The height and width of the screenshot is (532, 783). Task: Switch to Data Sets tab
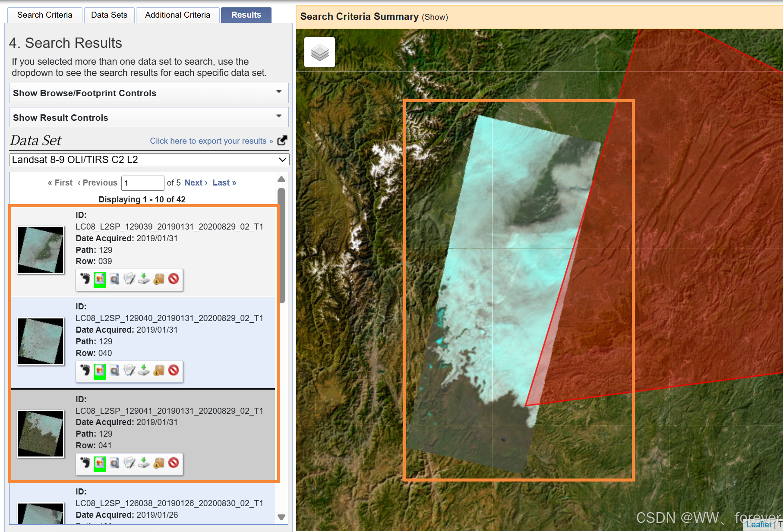[109, 15]
